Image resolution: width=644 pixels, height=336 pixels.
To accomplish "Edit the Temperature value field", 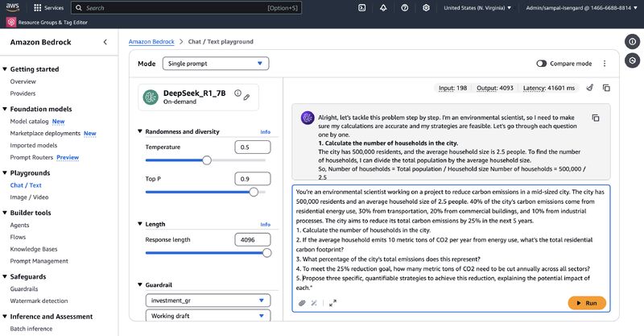I will coord(253,147).
